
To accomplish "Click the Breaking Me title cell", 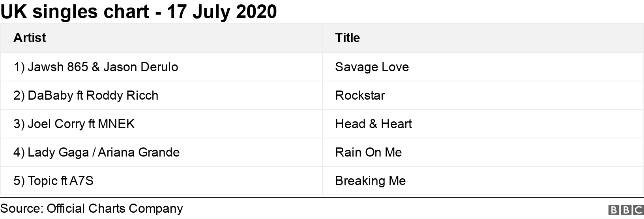I will [483, 181].
